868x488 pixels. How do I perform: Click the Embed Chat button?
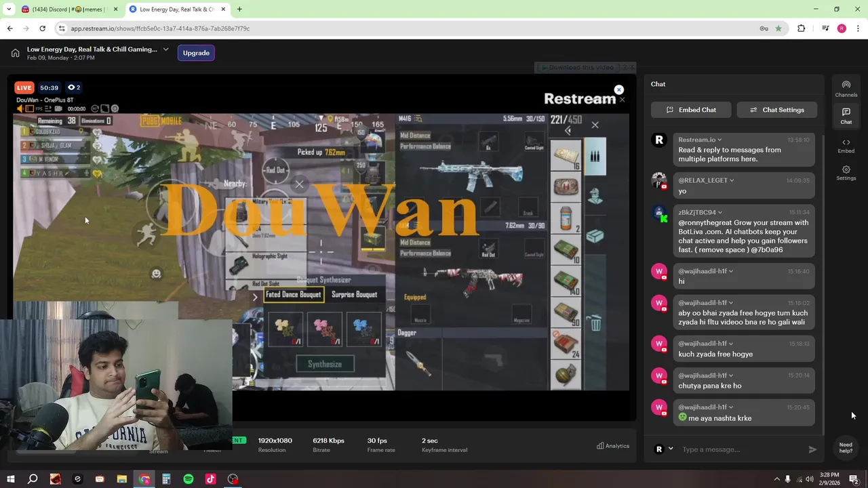click(691, 110)
